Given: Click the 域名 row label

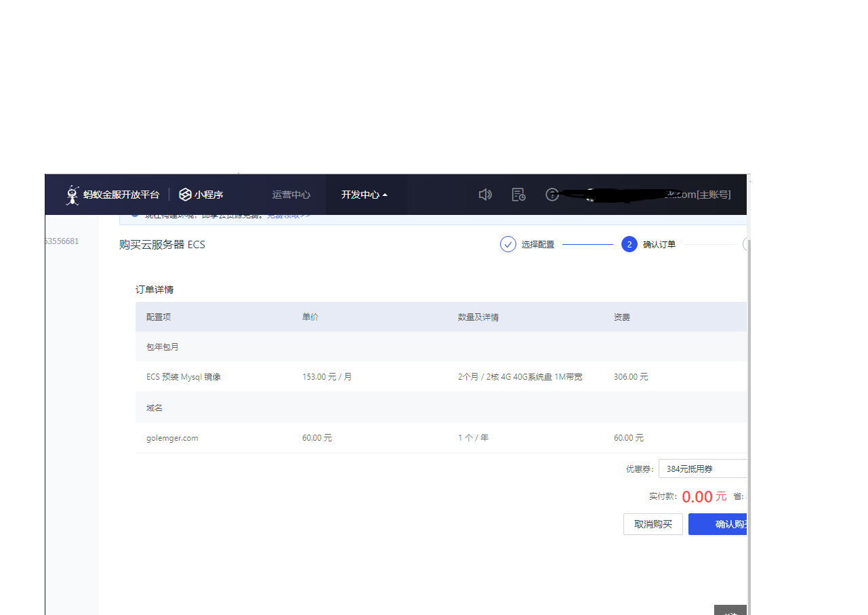Looking at the screenshot, I should (x=154, y=408).
